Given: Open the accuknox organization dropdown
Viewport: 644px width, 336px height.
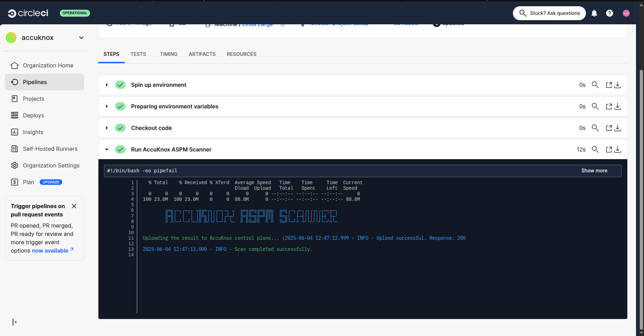Looking at the screenshot, I should 81,38.
